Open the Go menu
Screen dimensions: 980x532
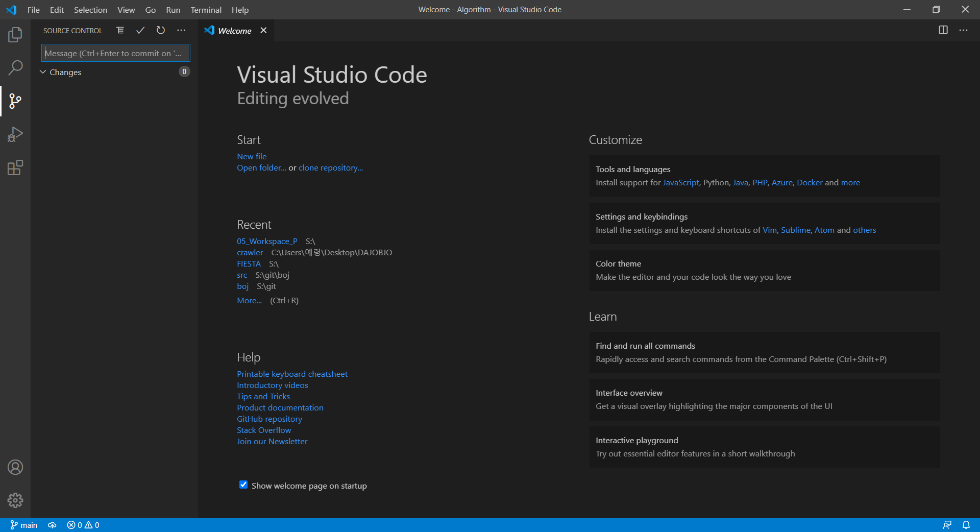tap(151, 10)
